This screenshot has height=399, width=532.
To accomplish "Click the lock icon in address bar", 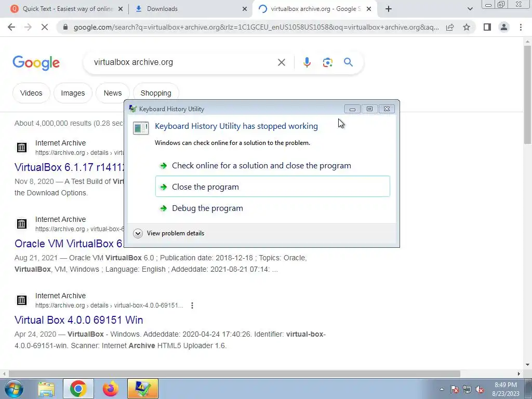I will pos(65,27).
